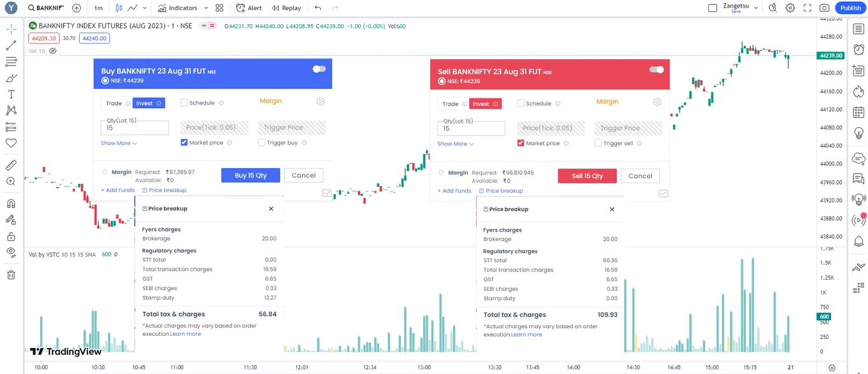
Task: Undo the last chart action
Action: (318, 8)
